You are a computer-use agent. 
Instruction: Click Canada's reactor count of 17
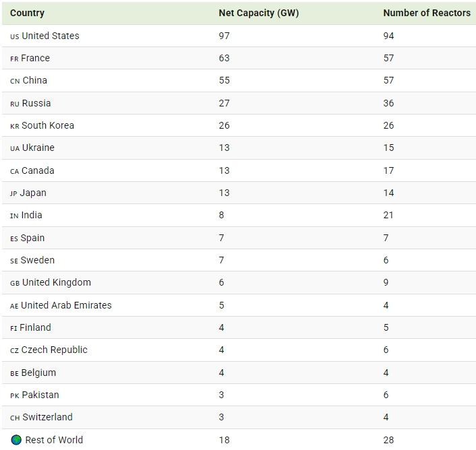click(388, 170)
